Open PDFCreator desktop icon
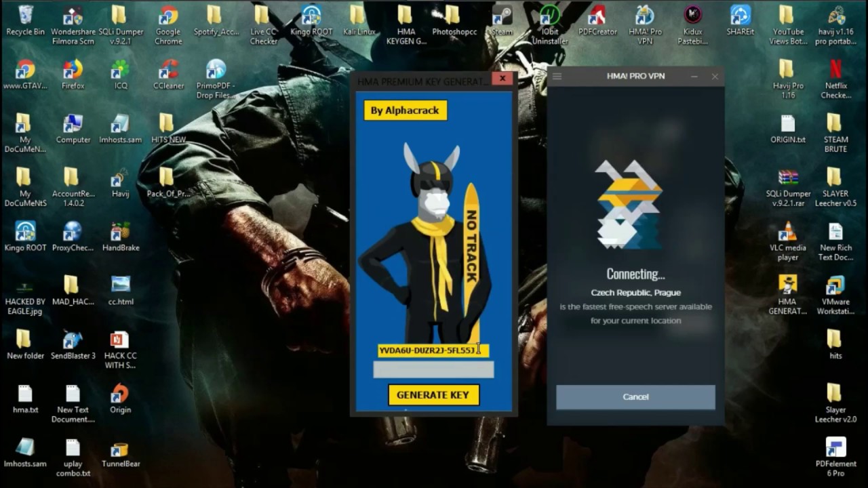868x488 pixels. point(597,20)
